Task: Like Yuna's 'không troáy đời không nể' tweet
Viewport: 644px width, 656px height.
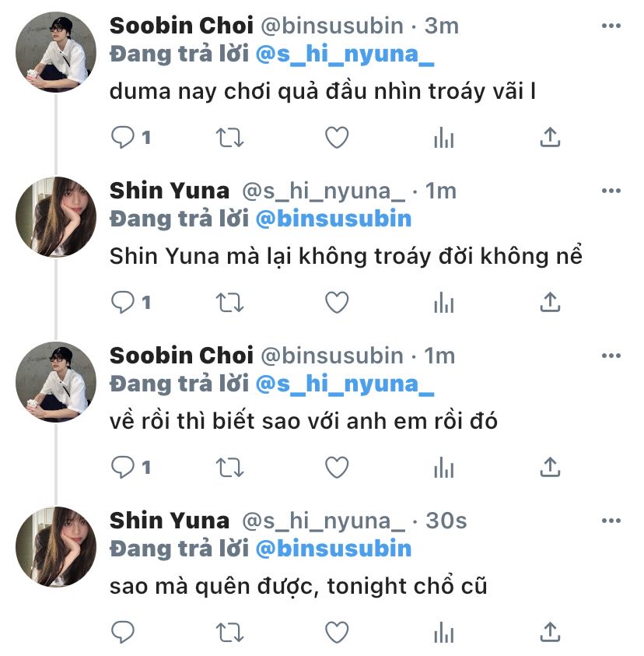Action: pos(336,303)
